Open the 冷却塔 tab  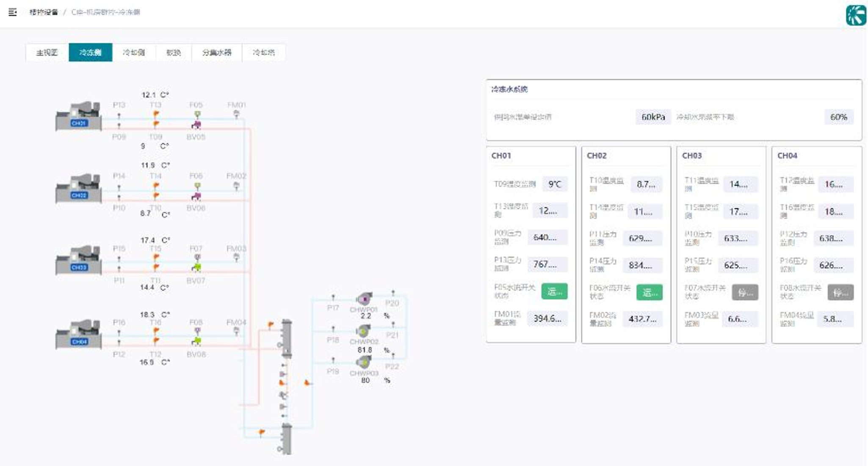click(263, 53)
